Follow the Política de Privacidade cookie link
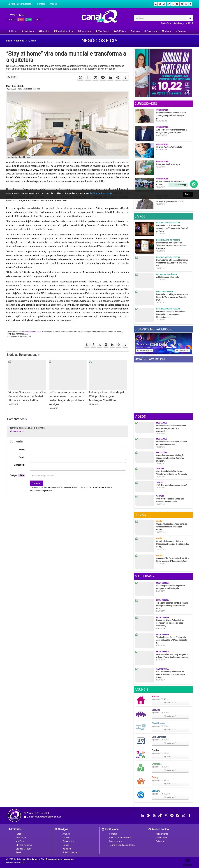 click(101, 193)
